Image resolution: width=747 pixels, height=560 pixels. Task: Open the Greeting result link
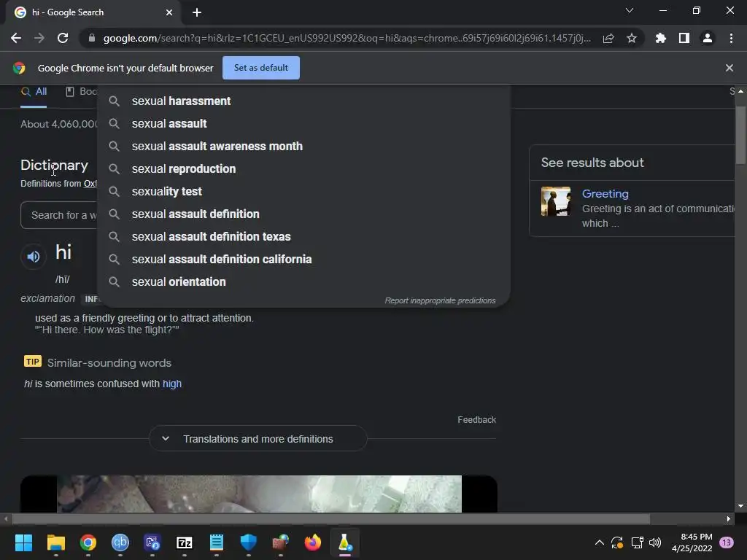(x=605, y=194)
